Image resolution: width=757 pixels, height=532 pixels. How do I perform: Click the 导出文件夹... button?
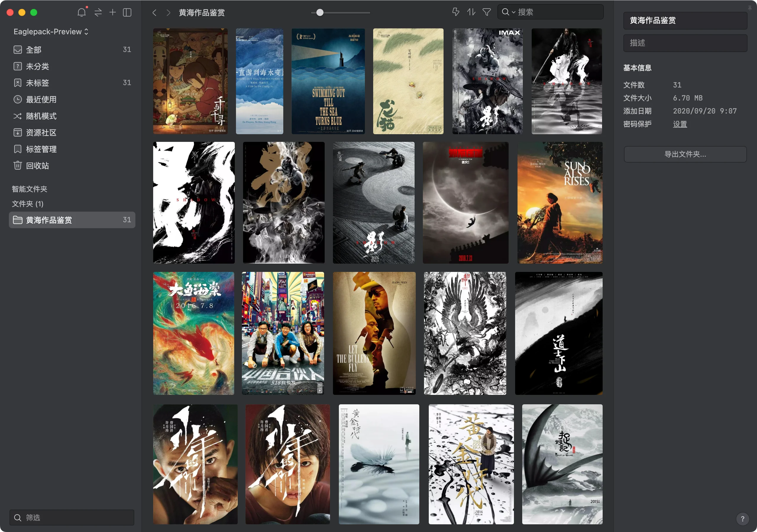click(685, 154)
